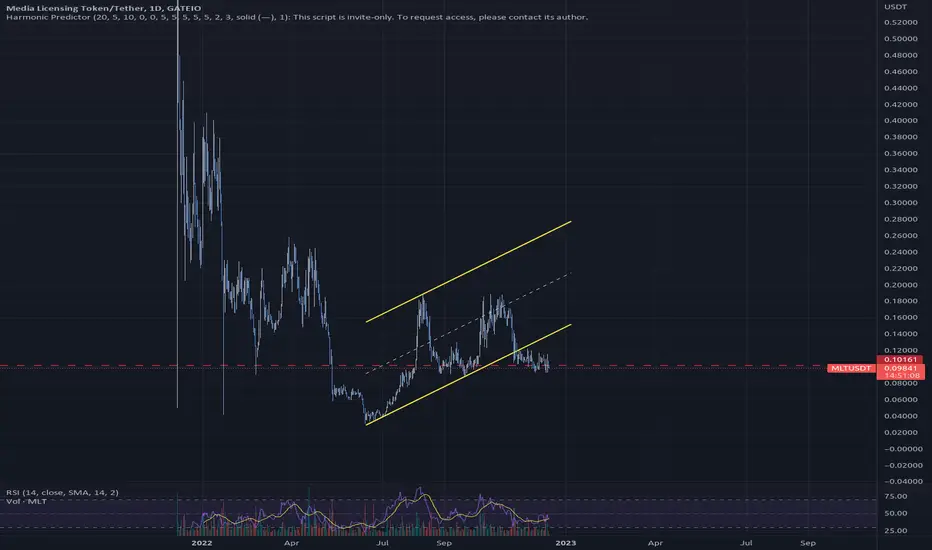Click the USDT currency label on price axis
The width and height of the screenshot is (932, 550).
point(895,7)
